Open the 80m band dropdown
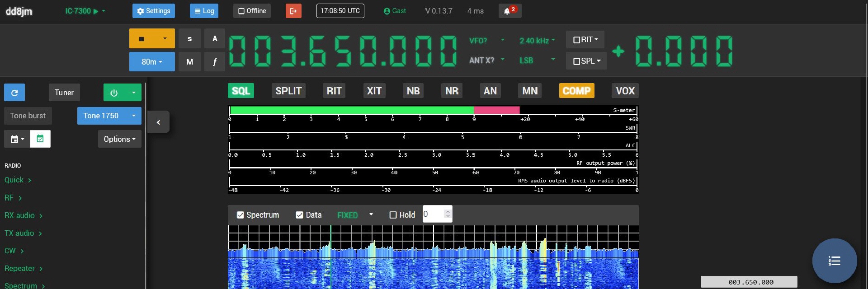 [152, 62]
